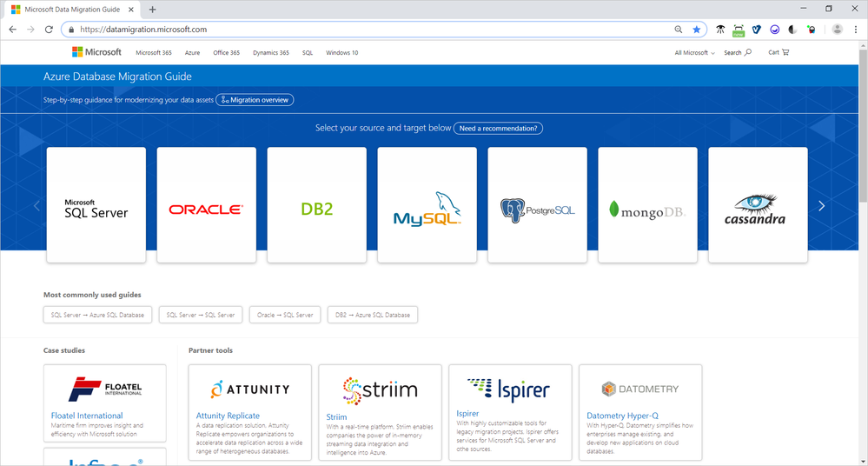868x466 pixels.
Task: Open the Windows 10 nav item
Action: 341,53
